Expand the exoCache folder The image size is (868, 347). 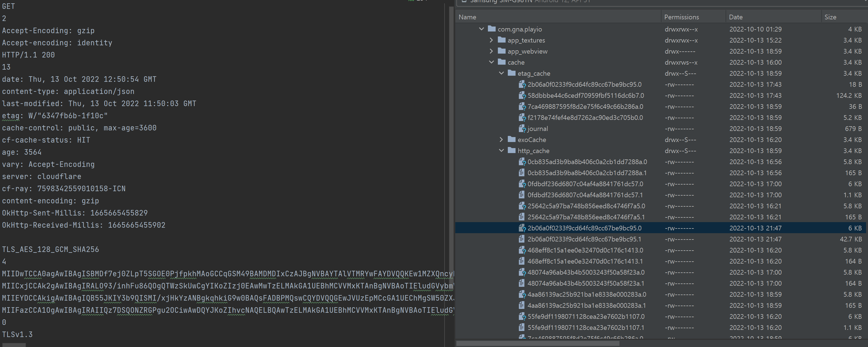tap(501, 140)
